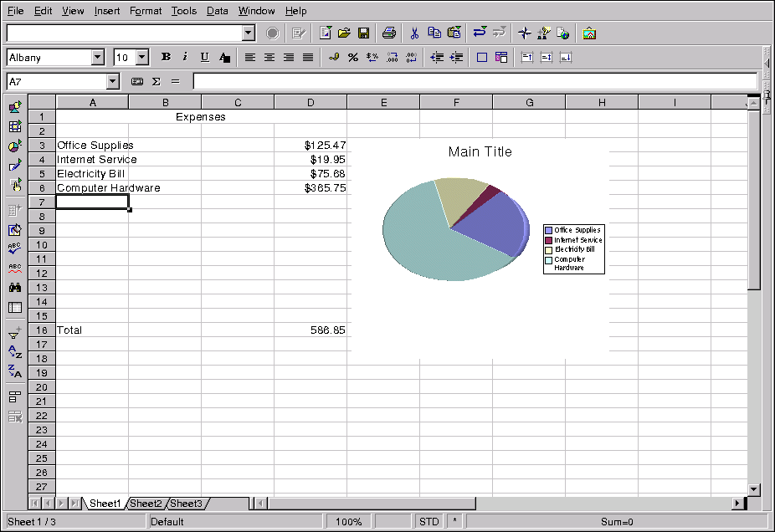The height and width of the screenshot is (532, 775).
Task: Click the column D header
Action: [x=311, y=102]
